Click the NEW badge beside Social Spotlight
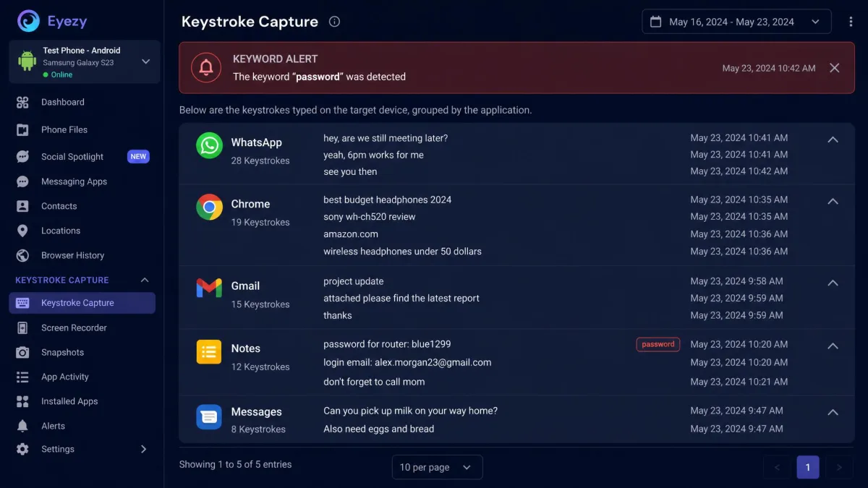 pos(138,156)
